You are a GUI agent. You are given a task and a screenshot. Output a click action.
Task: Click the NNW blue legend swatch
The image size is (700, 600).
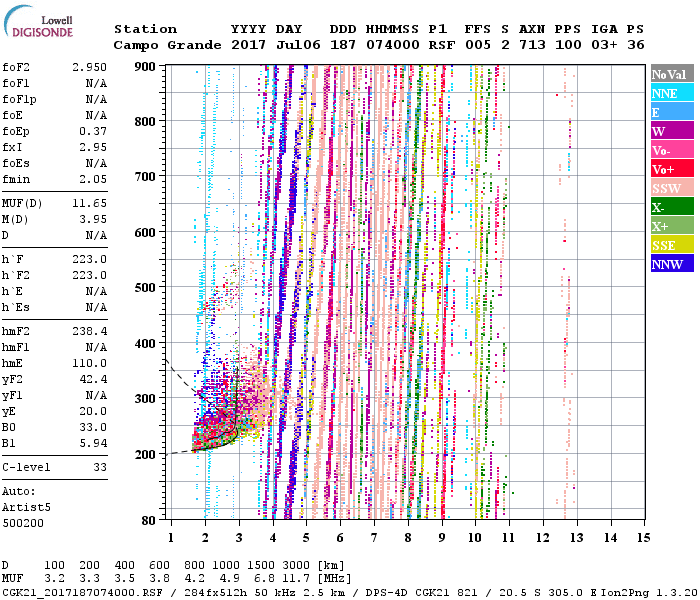(x=672, y=264)
